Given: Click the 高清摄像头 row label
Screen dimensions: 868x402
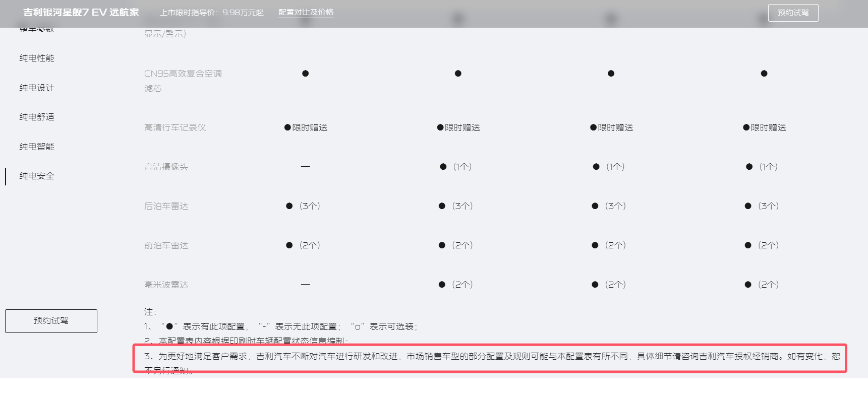Looking at the screenshot, I should pos(166,167).
